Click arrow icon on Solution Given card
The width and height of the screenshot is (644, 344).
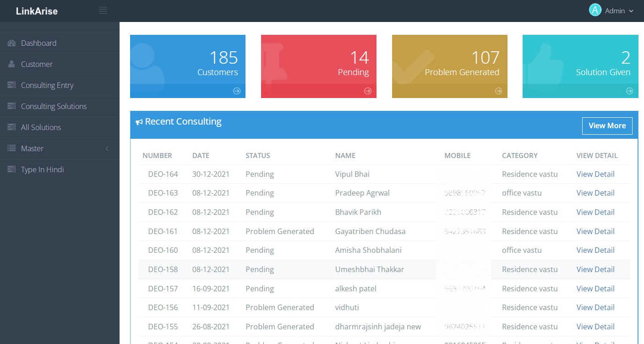[x=629, y=91]
